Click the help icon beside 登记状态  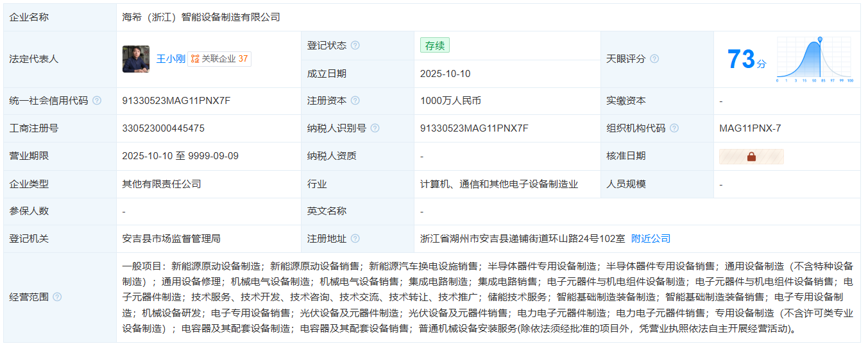tap(355, 46)
